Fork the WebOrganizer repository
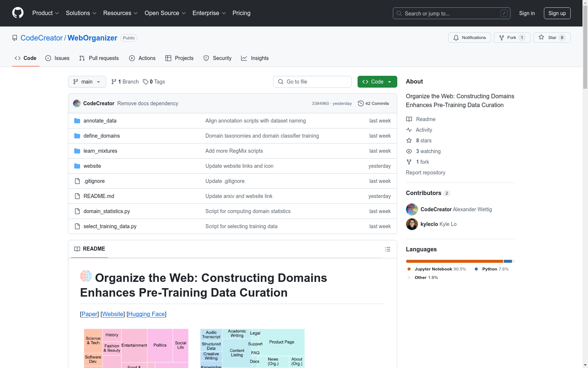Viewport: 588px width, 368px height. click(508, 38)
